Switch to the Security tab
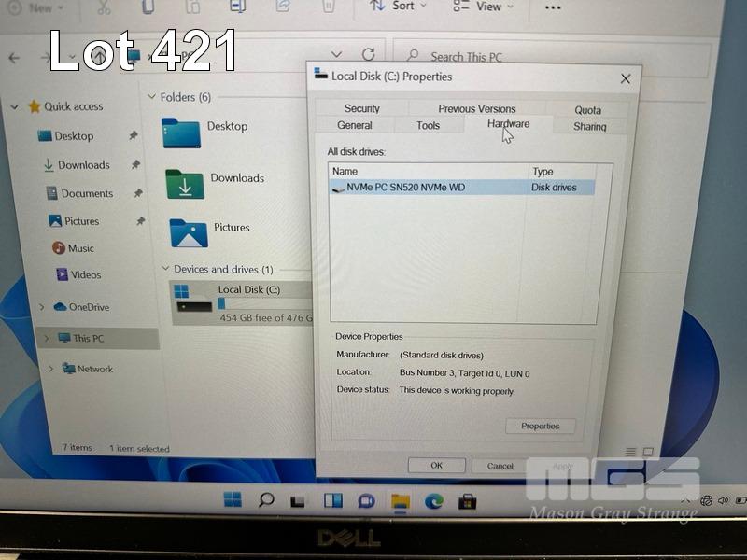747x560 pixels. [x=361, y=108]
